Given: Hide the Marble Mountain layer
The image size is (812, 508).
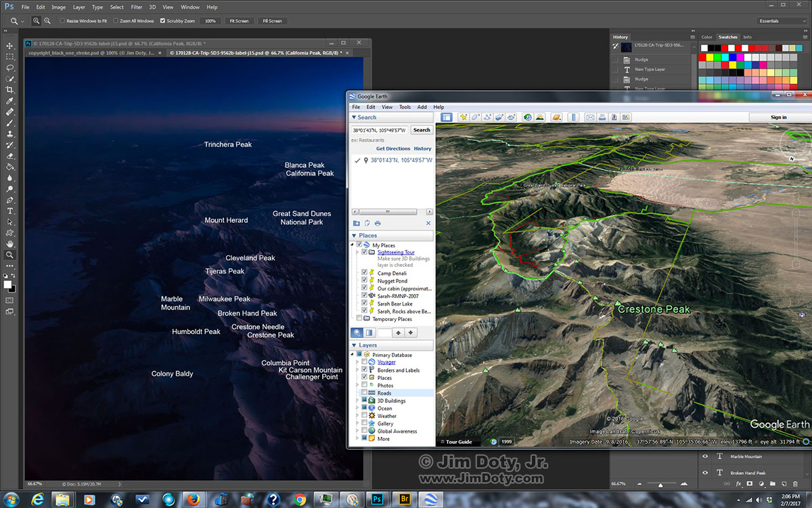Looking at the screenshot, I should (x=705, y=457).
